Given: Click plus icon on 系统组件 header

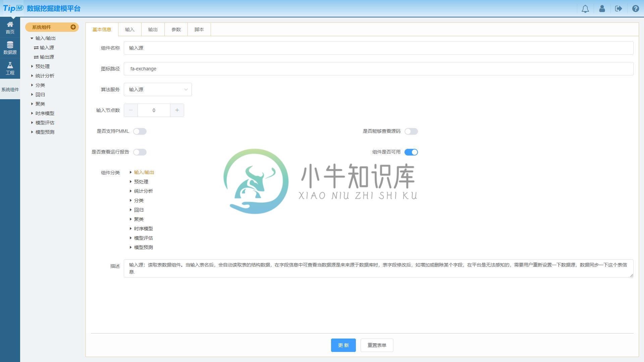Looking at the screenshot, I should (73, 27).
